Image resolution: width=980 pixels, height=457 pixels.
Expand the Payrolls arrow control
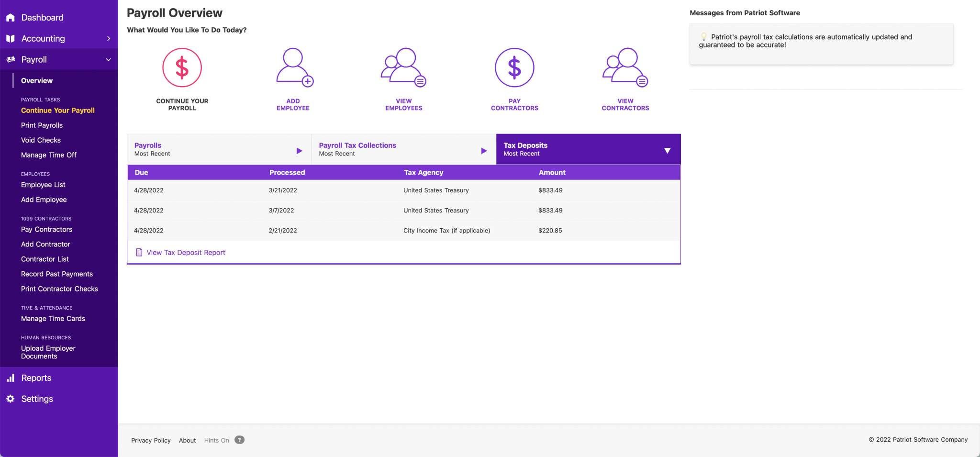(299, 150)
